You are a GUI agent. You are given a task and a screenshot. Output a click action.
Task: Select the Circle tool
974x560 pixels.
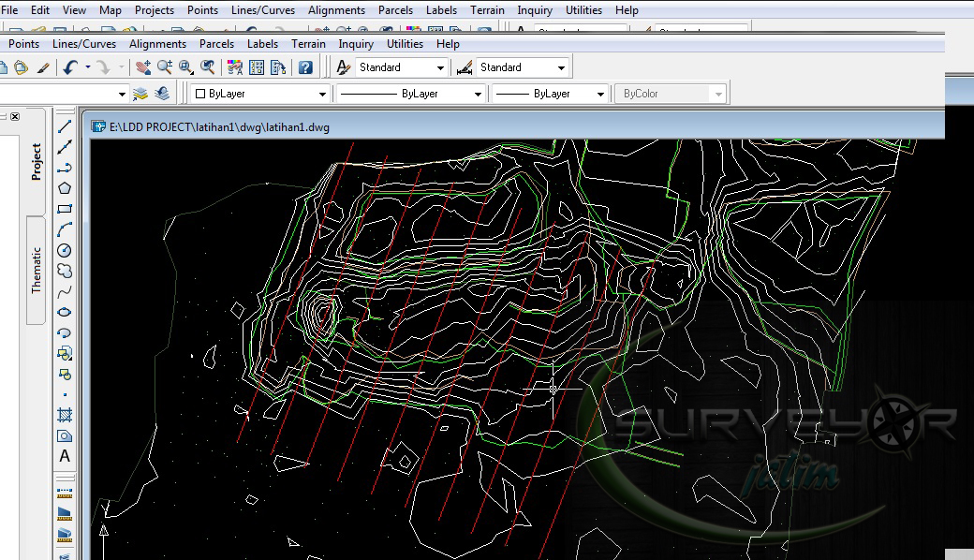(x=64, y=250)
